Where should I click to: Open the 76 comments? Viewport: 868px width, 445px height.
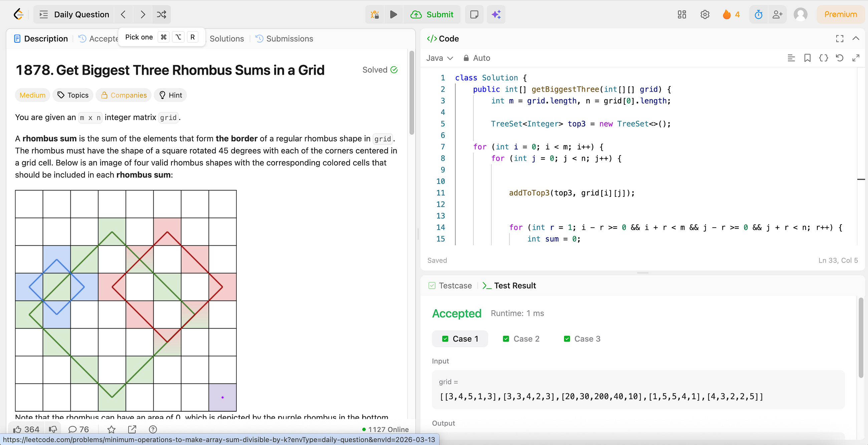pyautogui.click(x=78, y=429)
